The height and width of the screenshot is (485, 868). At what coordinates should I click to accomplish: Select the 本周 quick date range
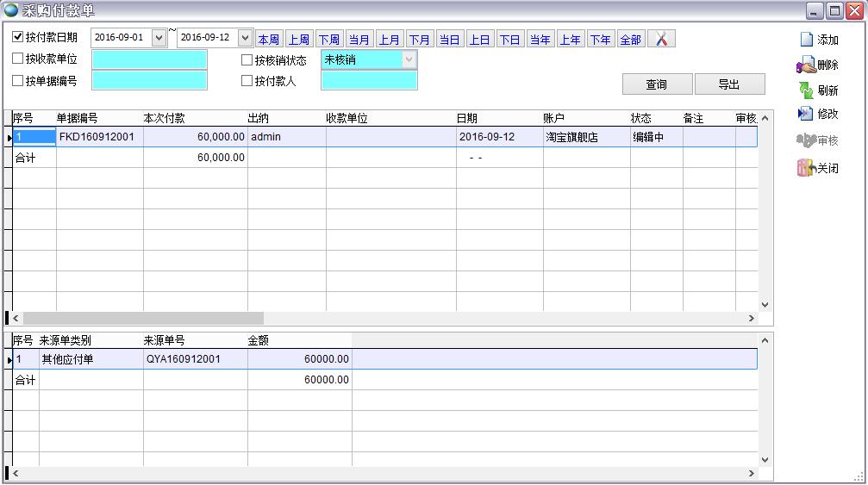(269, 40)
